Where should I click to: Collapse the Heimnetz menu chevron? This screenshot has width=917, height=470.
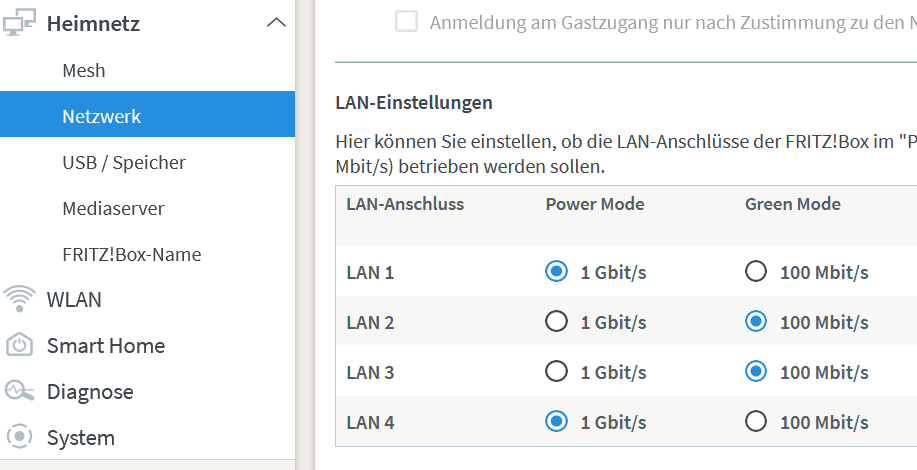(x=276, y=23)
